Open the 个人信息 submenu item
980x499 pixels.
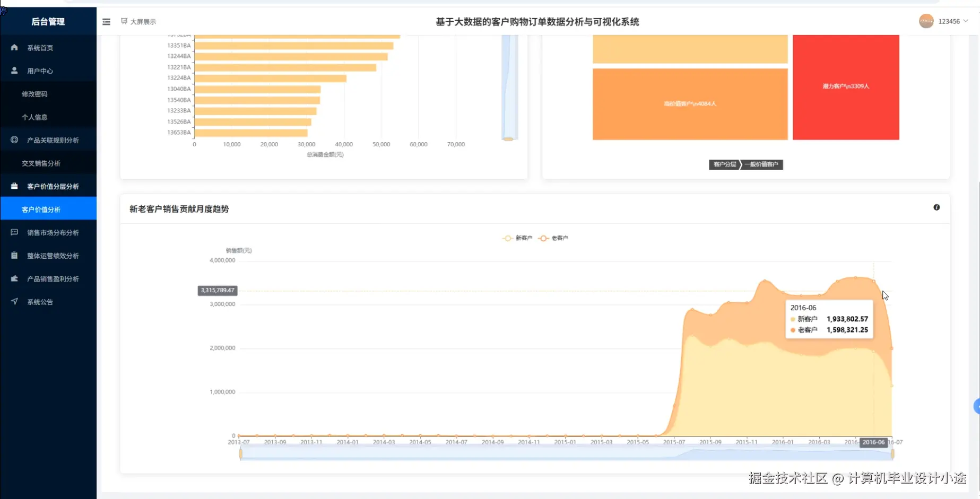click(x=34, y=117)
